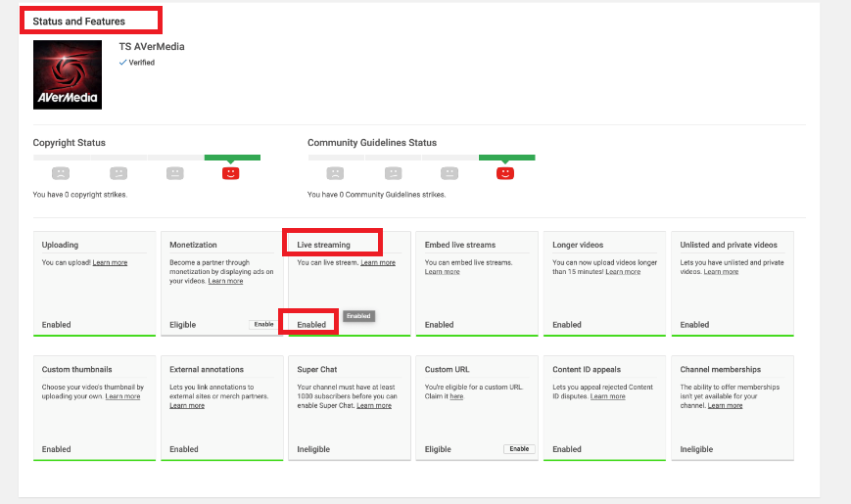Click 'You have 0 Community Guidelines strikes.' text
The height and width of the screenshot is (504, 851).
click(377, 195)
